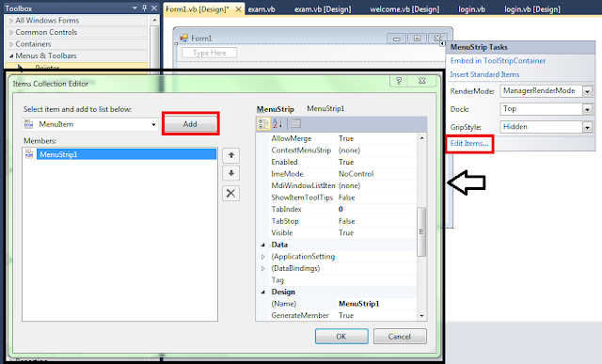Switch property grid to Categorized view
This screenshot has height=364, width=602.
(263, 123)
